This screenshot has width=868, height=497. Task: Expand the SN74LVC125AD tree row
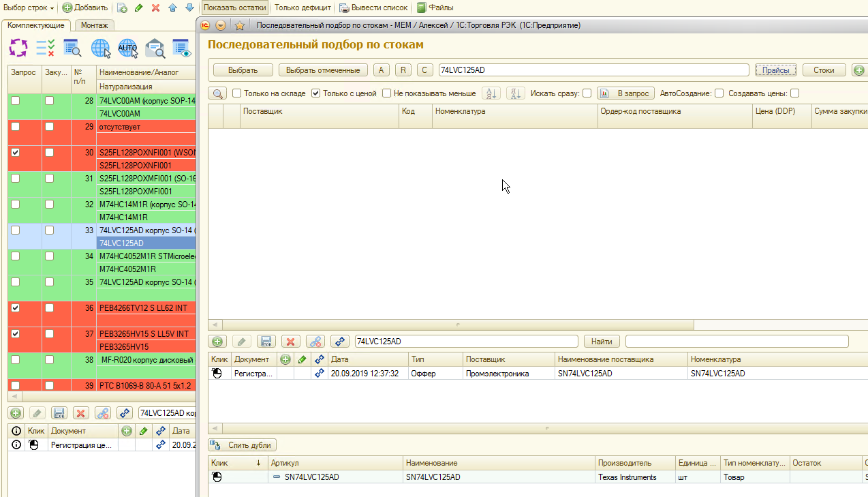(x=277, y=477)
